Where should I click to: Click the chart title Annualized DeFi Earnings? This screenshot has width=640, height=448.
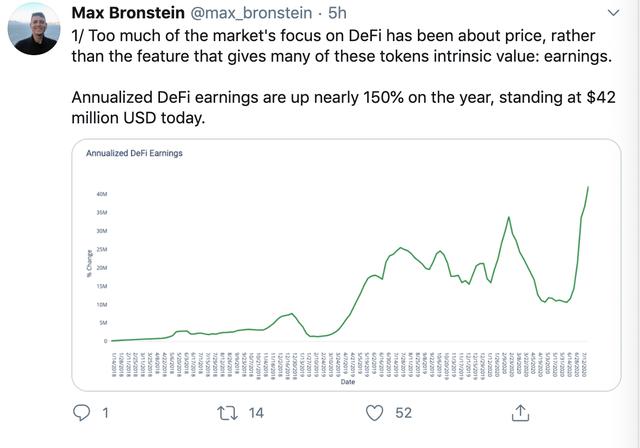(134, 154)
